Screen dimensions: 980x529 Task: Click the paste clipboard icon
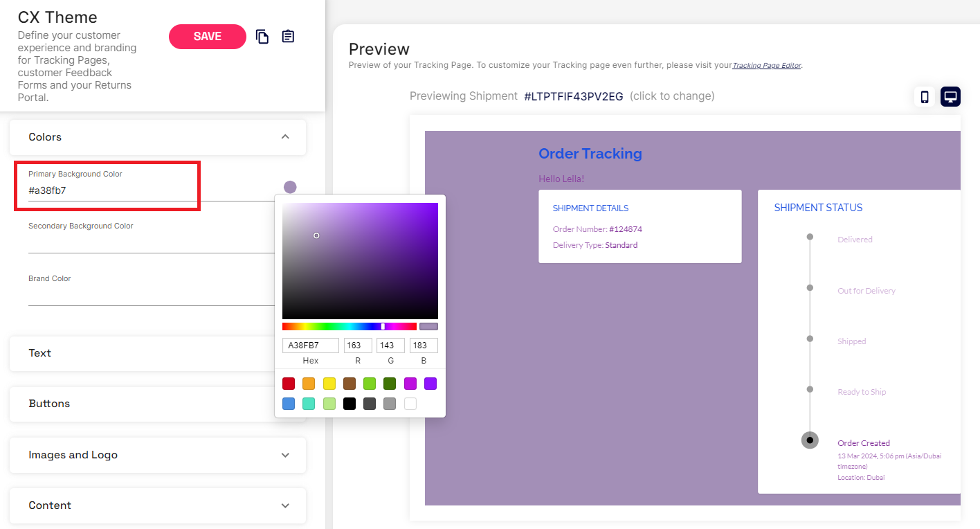pyautogui.click(x=288, y=37)
